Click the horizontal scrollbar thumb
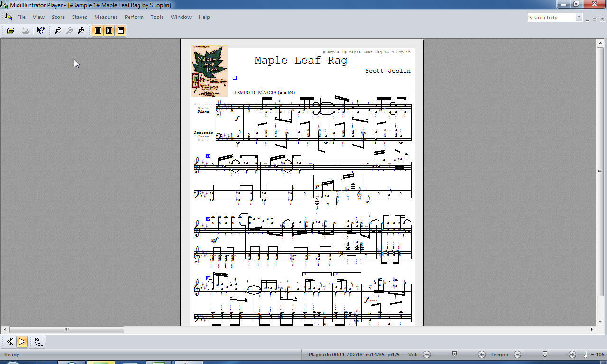 pyautogui.click(x=67, y=329)
